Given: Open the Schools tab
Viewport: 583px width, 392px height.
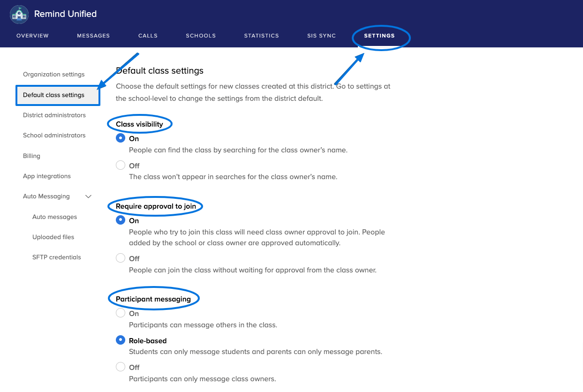Looking at the screenshot, I should click(201, 36).
